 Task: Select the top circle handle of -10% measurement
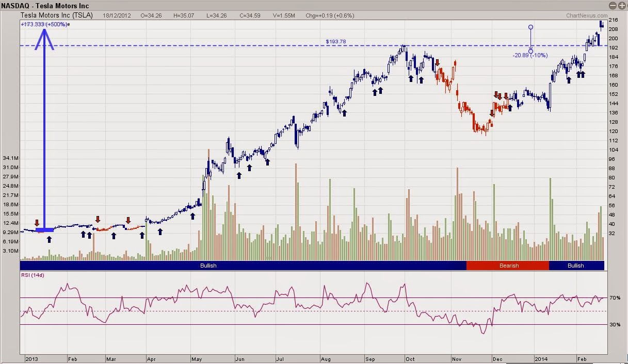[531, 27]
